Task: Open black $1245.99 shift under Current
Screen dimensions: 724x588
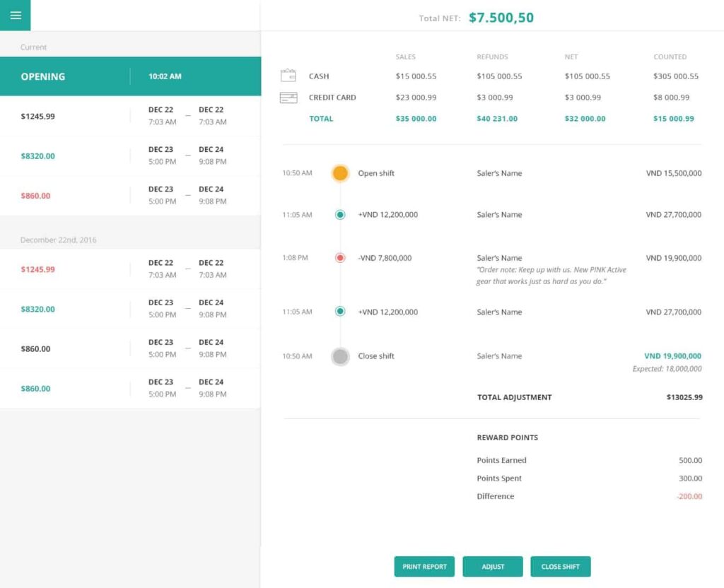Action: 130,116
